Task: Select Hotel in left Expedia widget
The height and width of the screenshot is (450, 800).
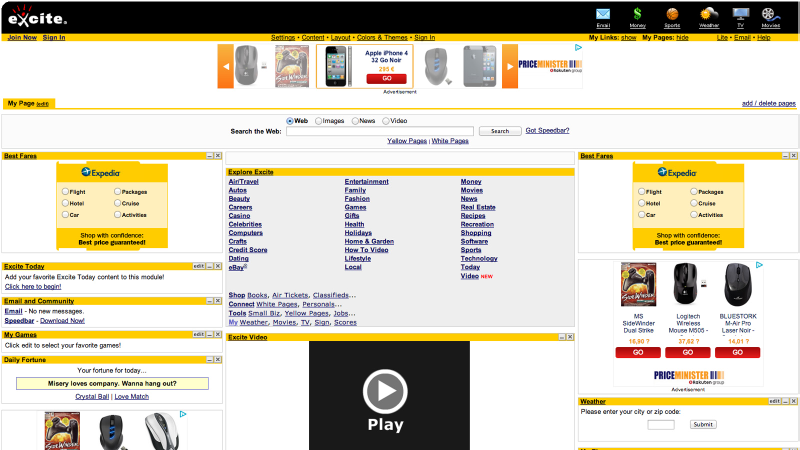Action: [x=65, y=203]
